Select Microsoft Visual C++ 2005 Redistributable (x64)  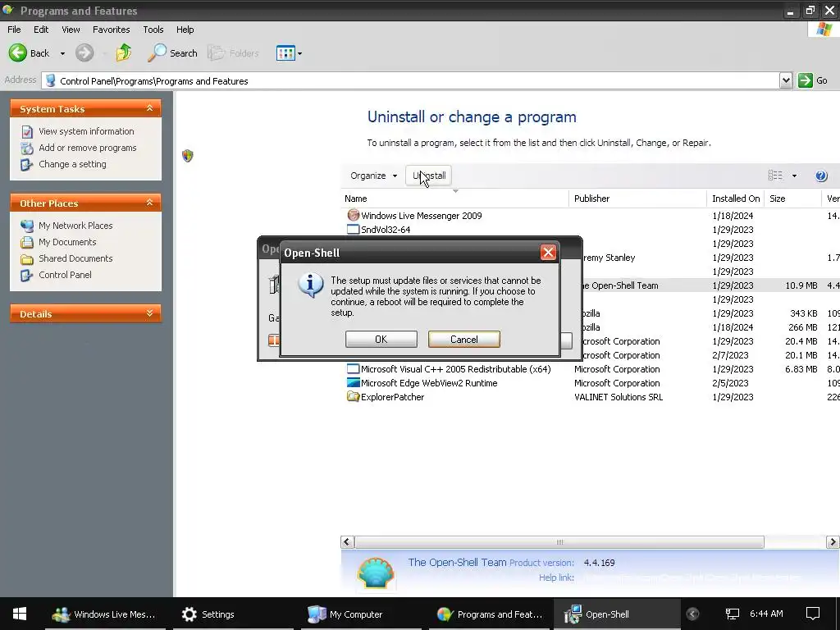click(x=589, y=369)
